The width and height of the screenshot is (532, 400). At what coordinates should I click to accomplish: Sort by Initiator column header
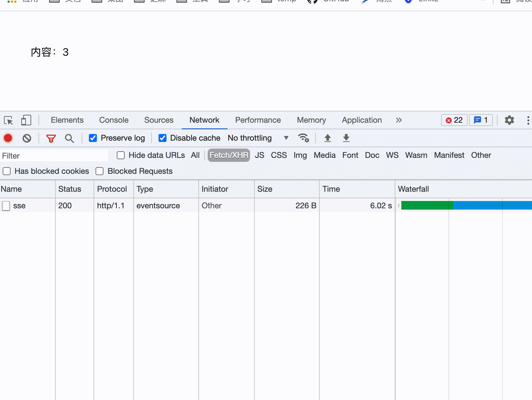(227, 189)
